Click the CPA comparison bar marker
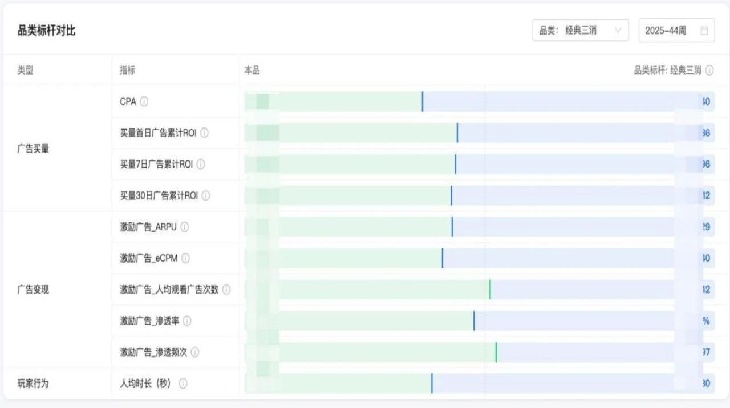730x408 pixels. pyautogui.click(x=422, y=101)
